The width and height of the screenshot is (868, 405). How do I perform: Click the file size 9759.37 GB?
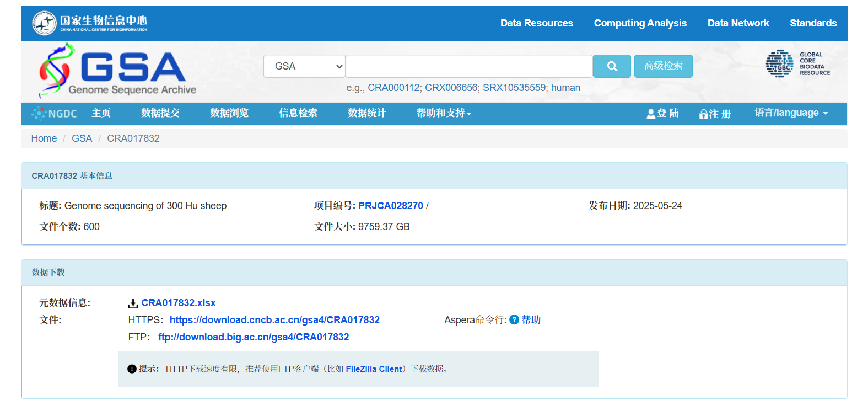[x=384, y=227]
